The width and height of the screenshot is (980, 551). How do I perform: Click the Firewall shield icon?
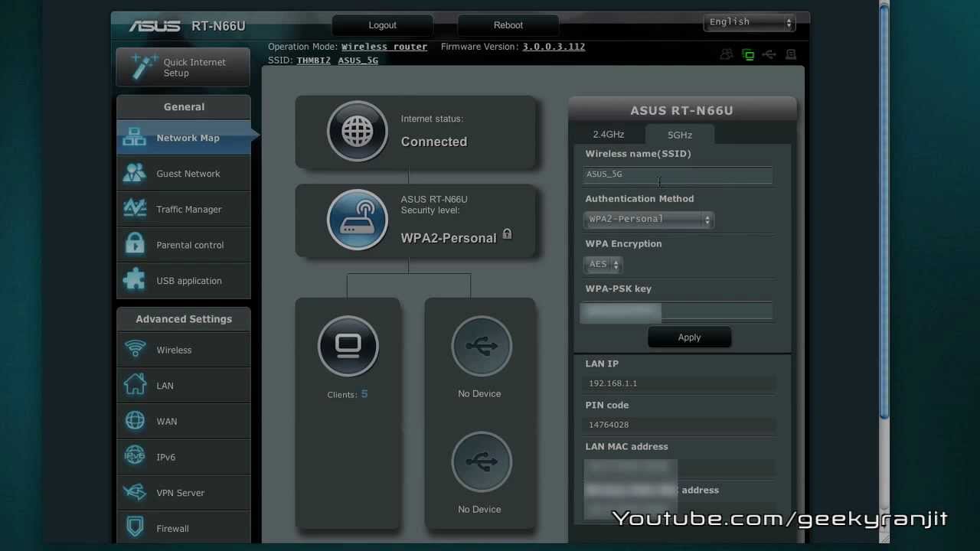135,528
